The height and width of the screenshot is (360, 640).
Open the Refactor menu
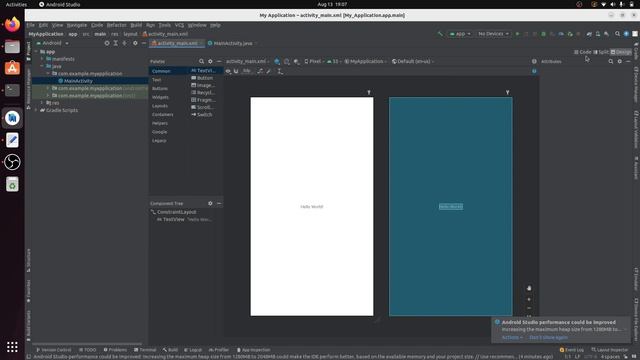point(117,25)
